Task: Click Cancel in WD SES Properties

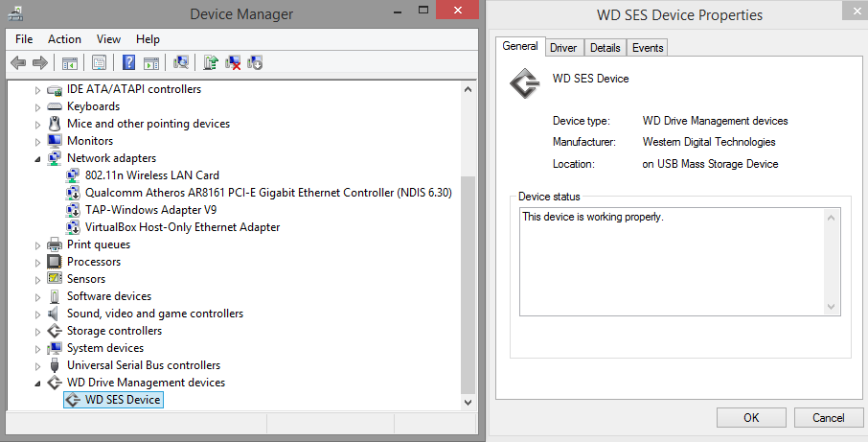Action: pyautogui.click(x=829, y=418)
